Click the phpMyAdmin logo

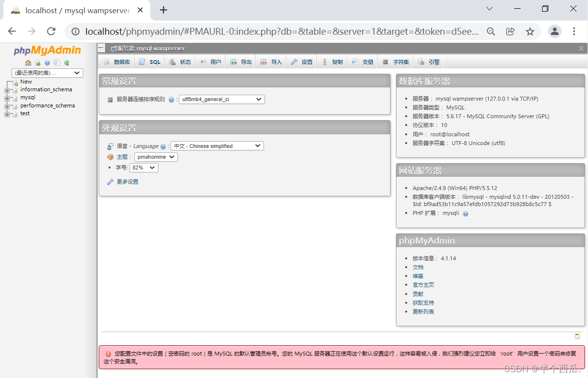[47, 51]
